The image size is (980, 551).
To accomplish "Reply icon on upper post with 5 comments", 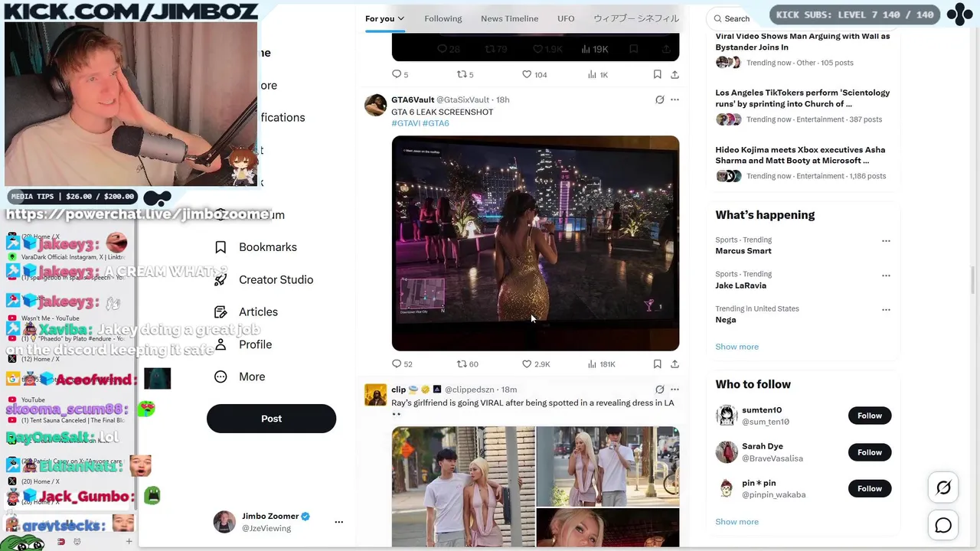I will pos(400,74).
